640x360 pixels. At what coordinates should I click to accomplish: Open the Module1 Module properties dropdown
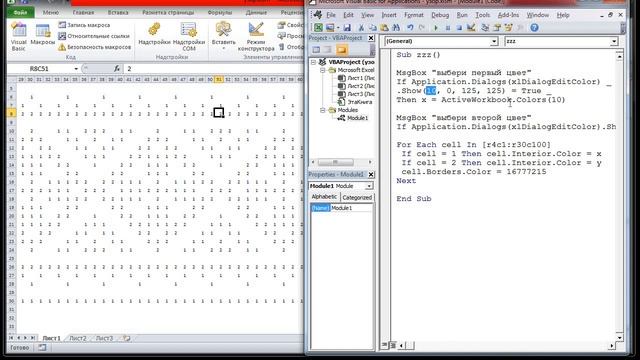[369, 186]
